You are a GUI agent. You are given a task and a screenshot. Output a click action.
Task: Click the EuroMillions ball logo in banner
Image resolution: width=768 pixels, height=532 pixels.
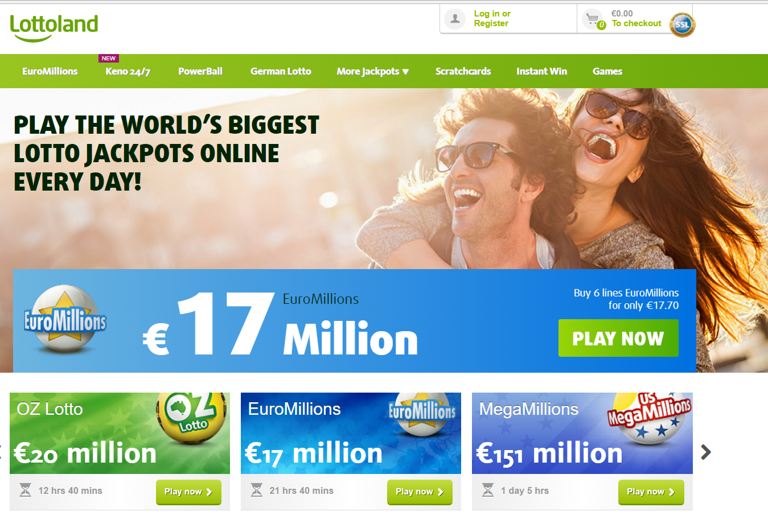(65, 319)
